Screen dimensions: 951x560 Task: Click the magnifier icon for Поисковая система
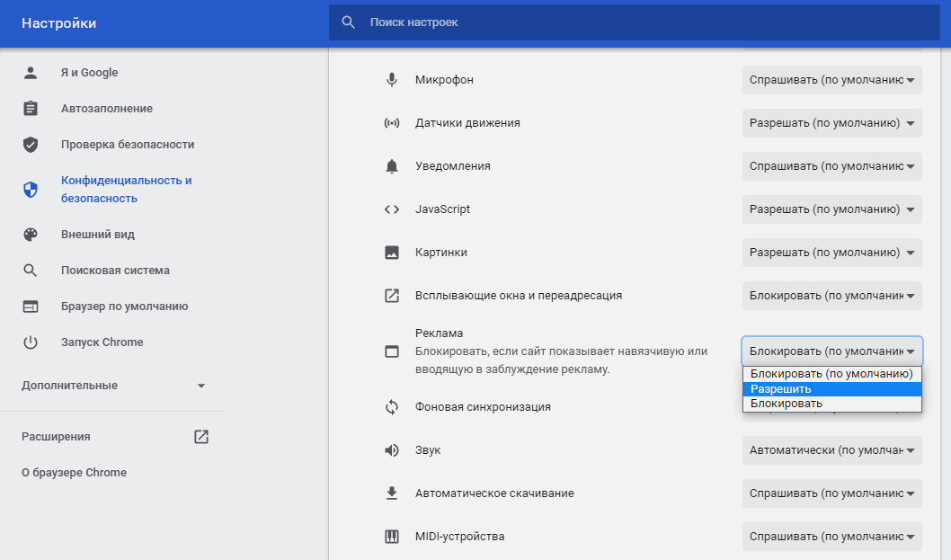pos(31,271)
